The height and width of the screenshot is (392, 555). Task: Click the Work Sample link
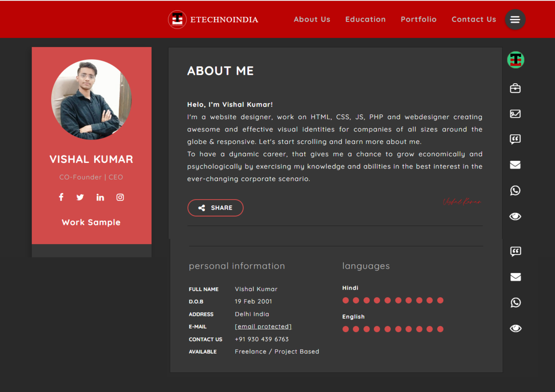click(91, 222)
